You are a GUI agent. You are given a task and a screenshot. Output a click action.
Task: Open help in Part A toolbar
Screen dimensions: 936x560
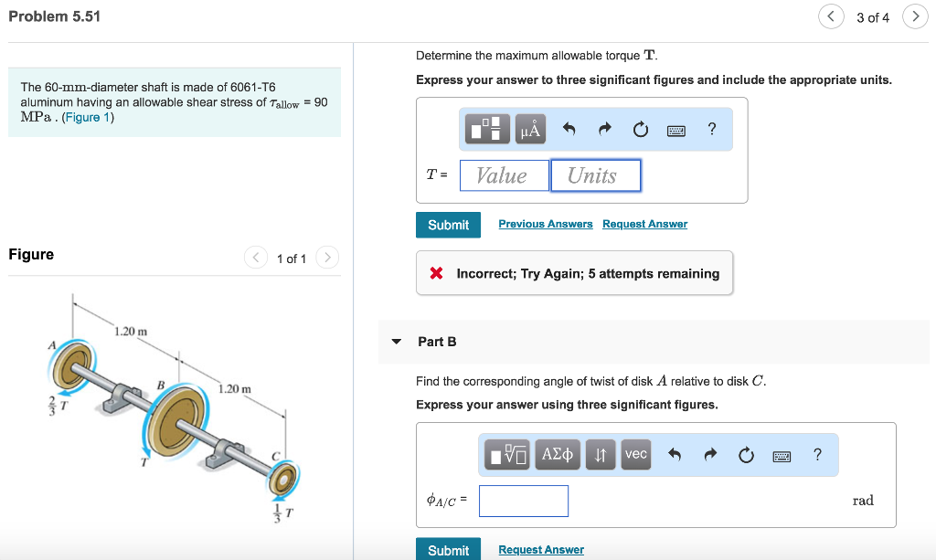[x=711, y=129]
